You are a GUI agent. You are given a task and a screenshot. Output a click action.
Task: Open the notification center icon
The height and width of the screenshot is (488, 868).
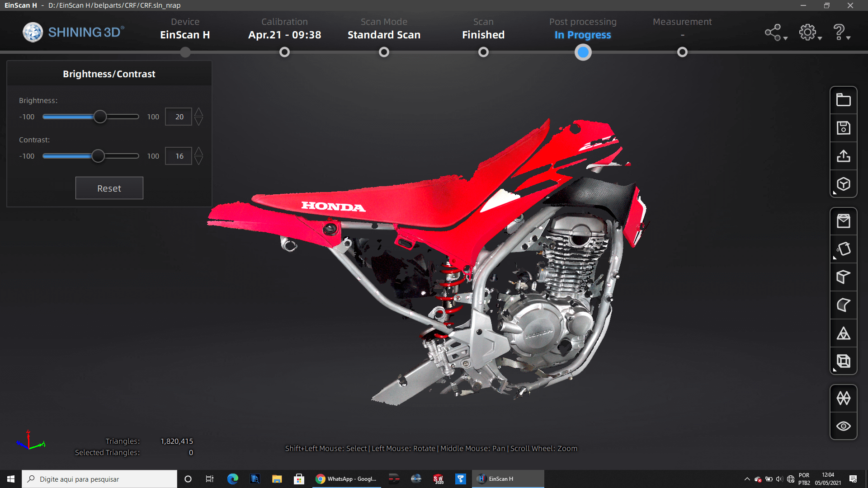853,479
